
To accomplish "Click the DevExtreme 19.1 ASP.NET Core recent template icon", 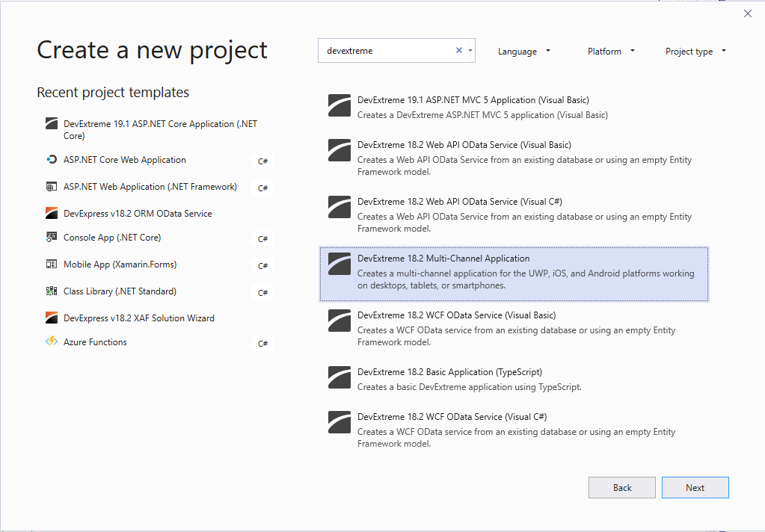I will pos(52,123).
